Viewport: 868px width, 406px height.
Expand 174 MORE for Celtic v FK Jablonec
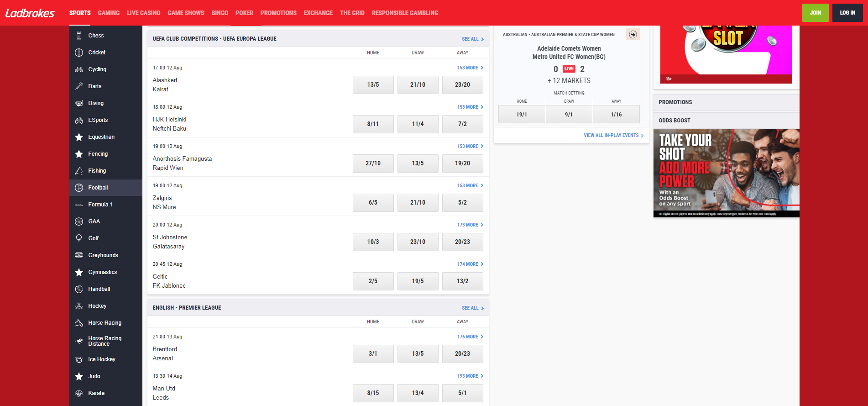pyautogui.click(x=470, y=264)
